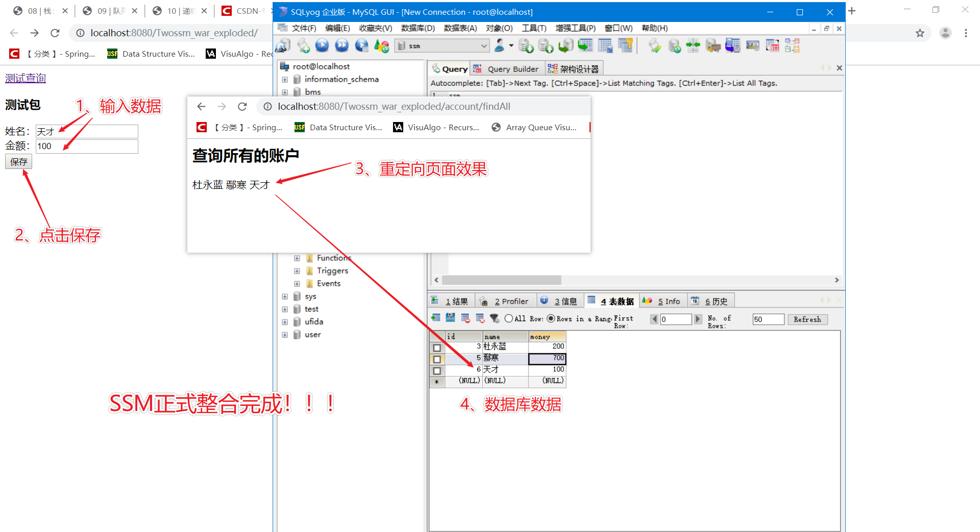
Task: Click the 金额 input field
Action: tap(87, 147)
